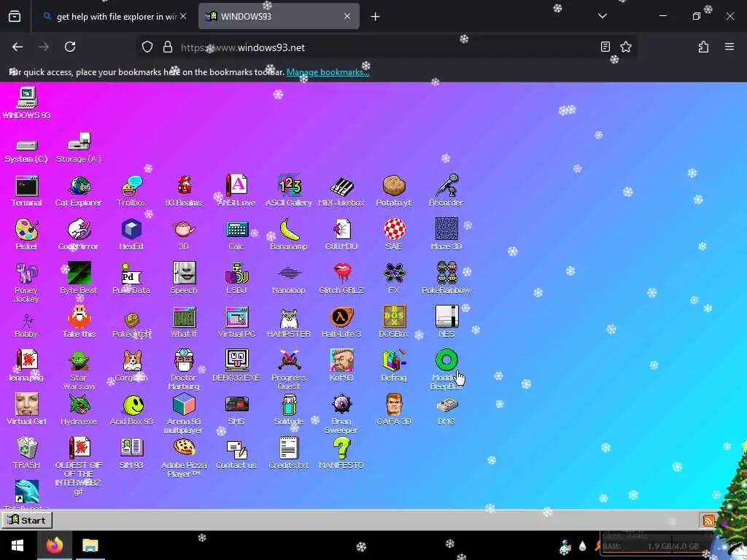Open Solitude card game icon
The image size is (747, 560).
coord(289,410)
